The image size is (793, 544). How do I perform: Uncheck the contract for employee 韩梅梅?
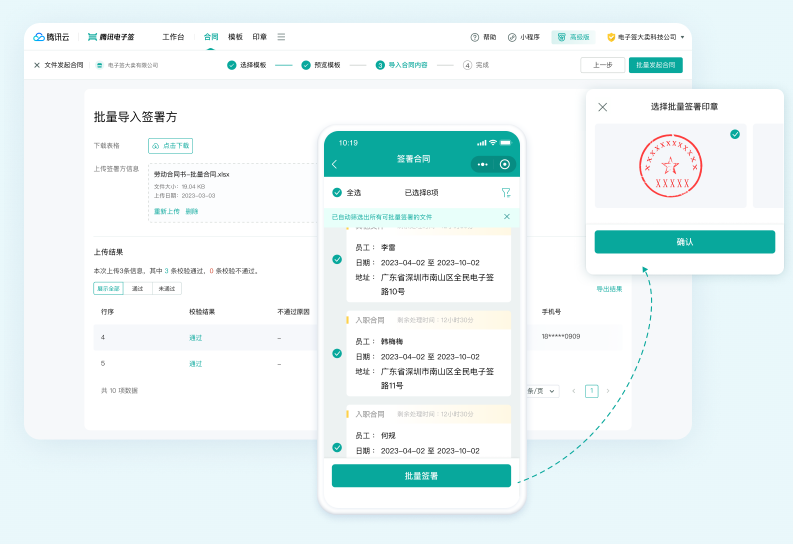pyautogui.click(x=337, y=353)
